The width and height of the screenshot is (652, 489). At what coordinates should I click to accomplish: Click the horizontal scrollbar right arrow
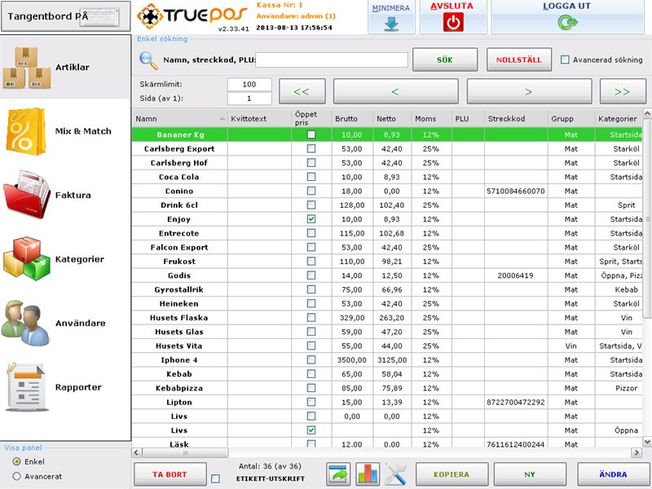tap(637, 452)
